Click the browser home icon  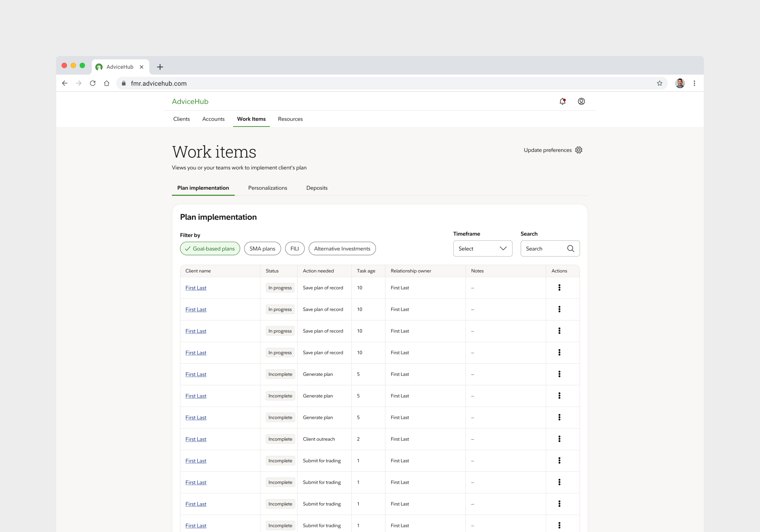click(107, 83)
